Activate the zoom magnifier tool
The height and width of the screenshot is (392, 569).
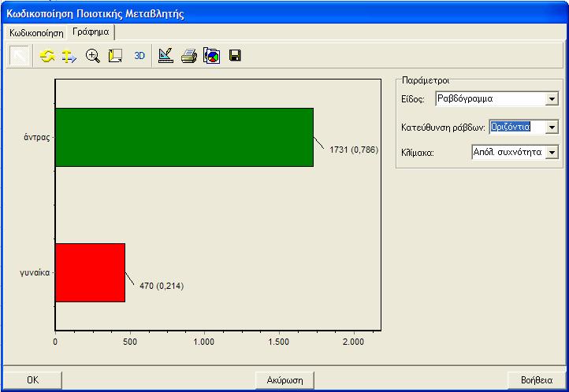pyautogui.click(x=93, y=56)
